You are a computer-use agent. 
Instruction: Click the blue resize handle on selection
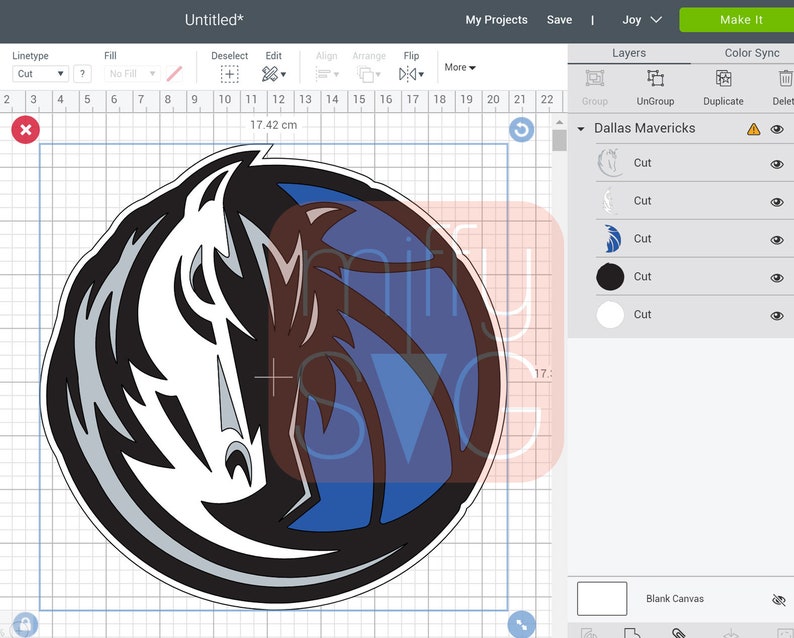pos(521,624)
